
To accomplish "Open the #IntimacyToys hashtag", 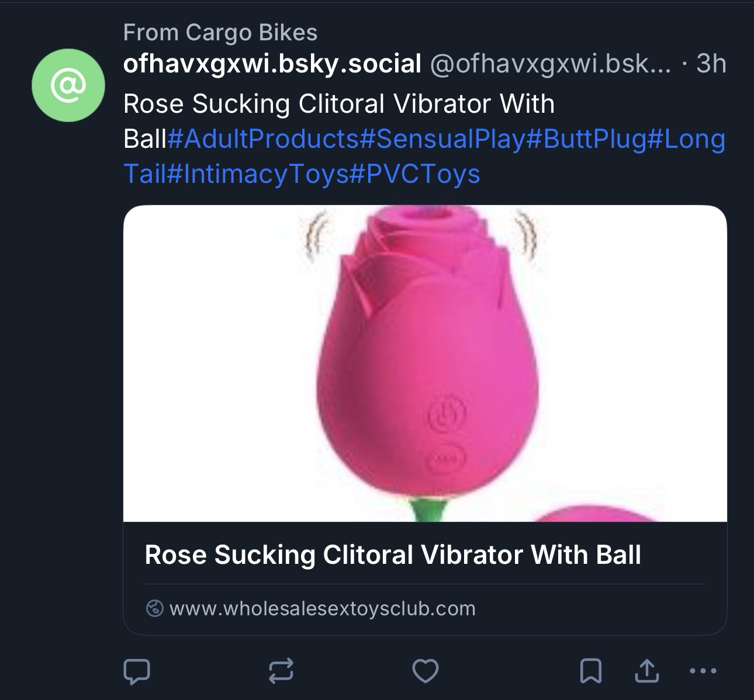I will tap(258, 174).
